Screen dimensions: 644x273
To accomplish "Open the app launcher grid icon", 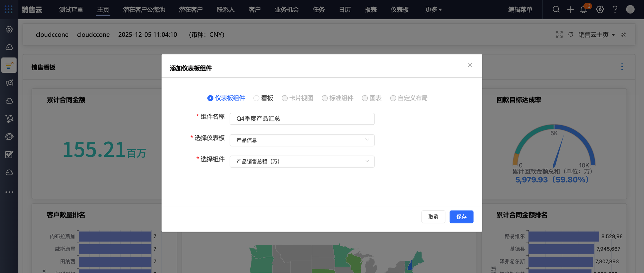I will (x=9, y=9).
